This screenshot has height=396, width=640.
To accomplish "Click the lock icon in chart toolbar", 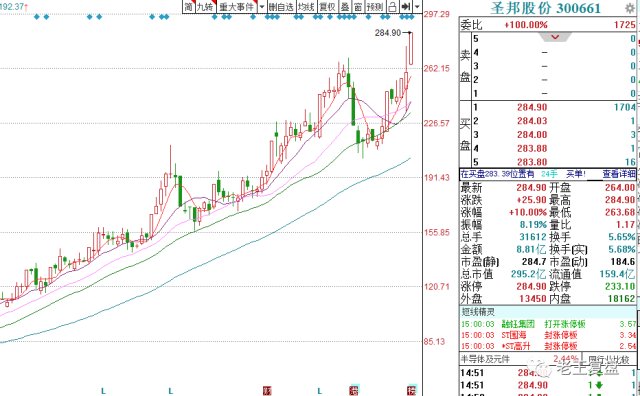I will [393, 7].
